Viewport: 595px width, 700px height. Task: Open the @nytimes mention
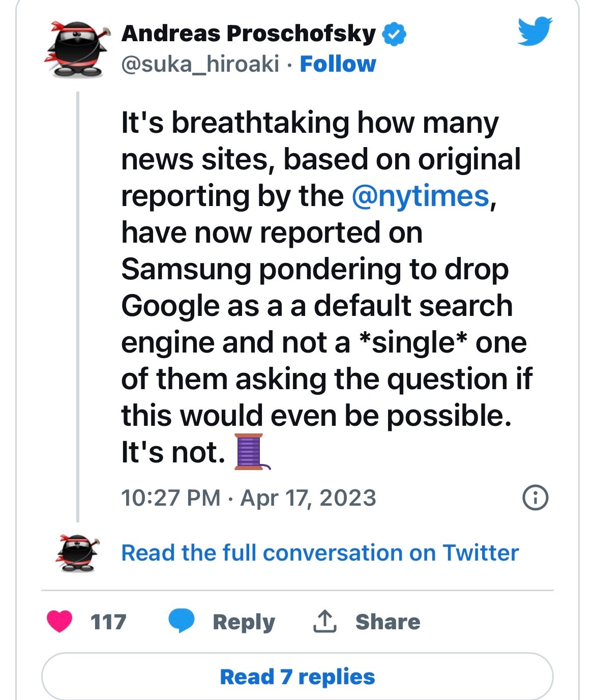coord(420,196)
